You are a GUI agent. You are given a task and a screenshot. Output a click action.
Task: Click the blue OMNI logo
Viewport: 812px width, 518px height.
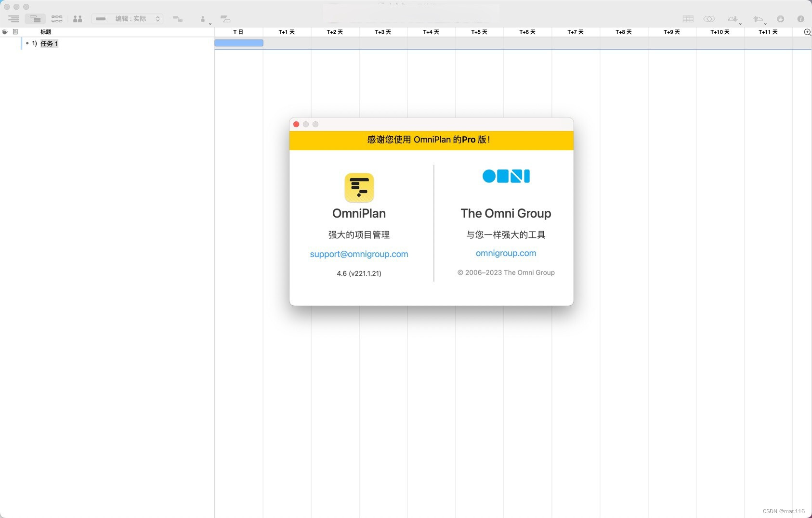506,176
